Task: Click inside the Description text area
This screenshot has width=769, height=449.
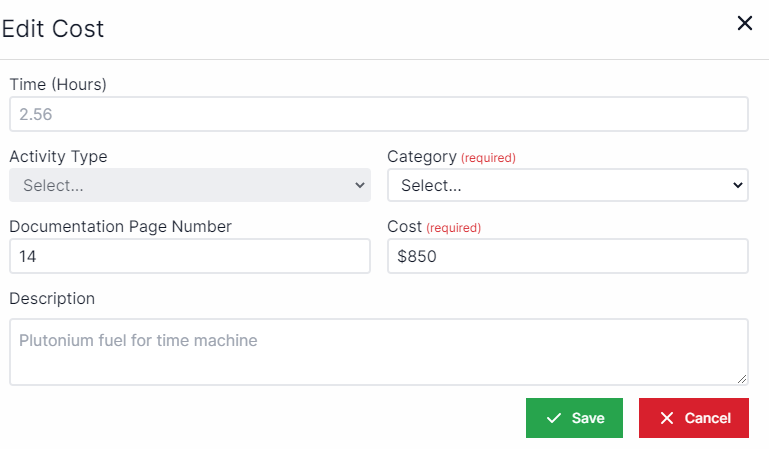Action: [378, 352]
